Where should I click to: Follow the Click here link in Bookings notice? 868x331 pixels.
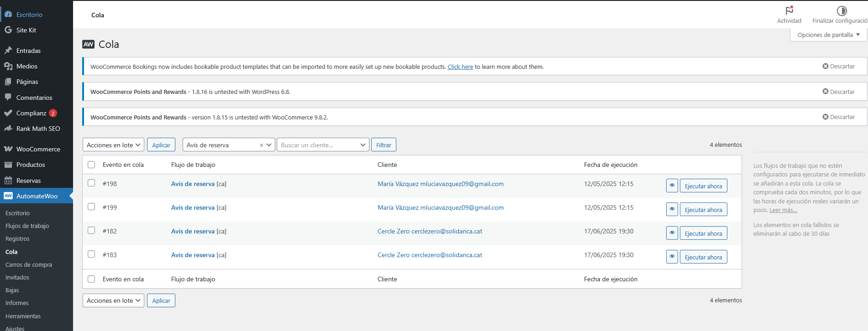(x=460, y=67)
